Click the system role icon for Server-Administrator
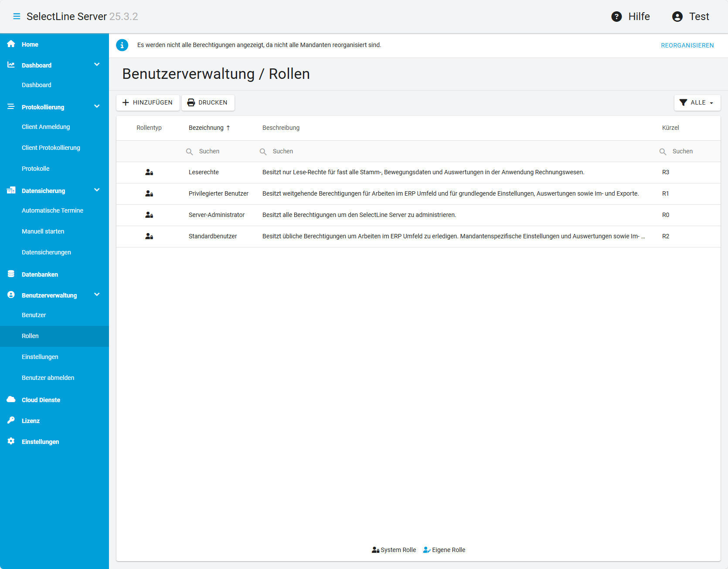Screen dimensions: 728x569 tap(149, 215)
